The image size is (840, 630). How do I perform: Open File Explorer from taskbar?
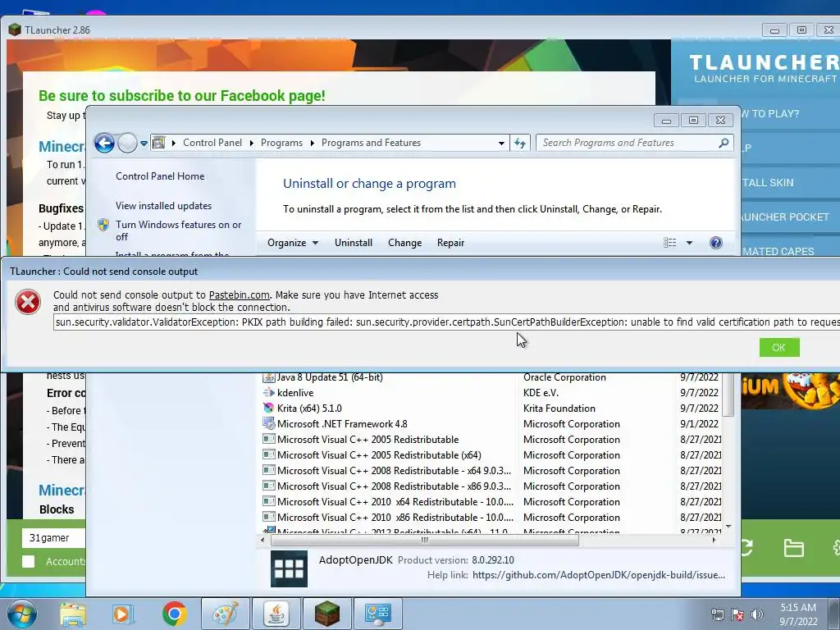pos(73,614)
